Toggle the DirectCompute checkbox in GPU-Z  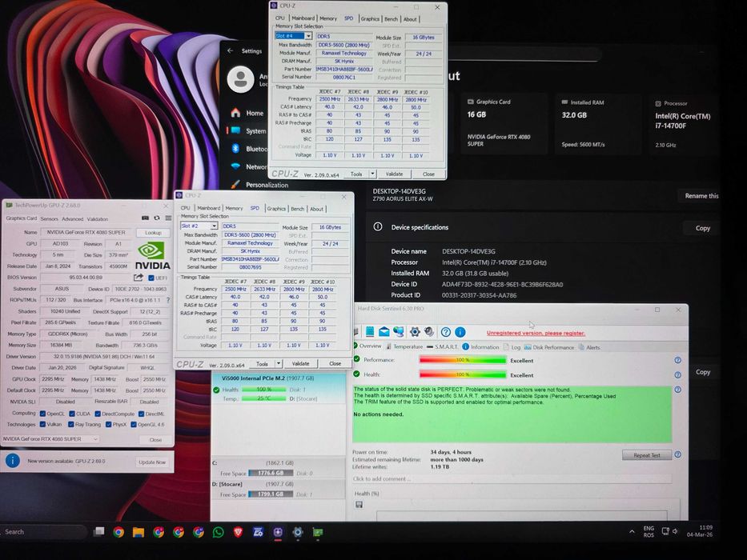[x=98, y=414]
